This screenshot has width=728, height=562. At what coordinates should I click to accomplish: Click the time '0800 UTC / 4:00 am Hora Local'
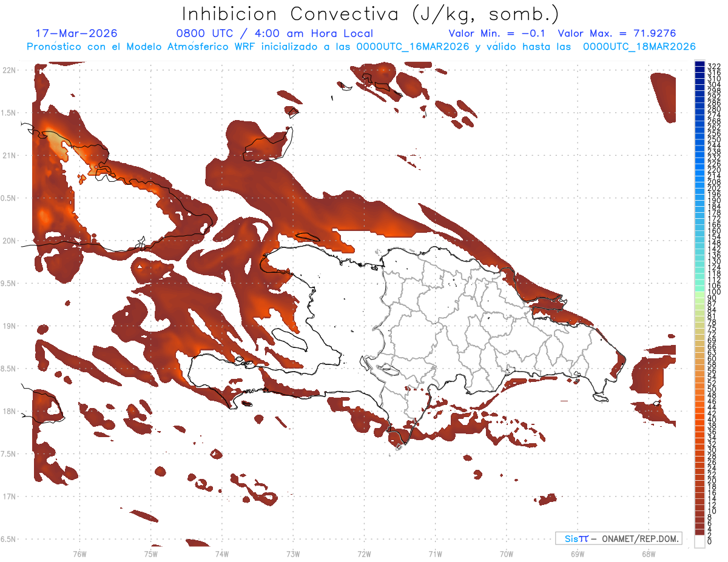pos(274,33)
